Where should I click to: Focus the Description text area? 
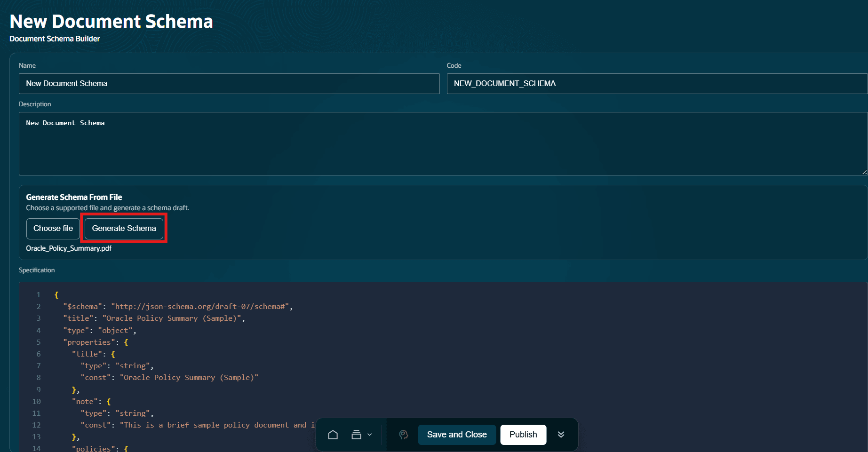tap(443, 143)
